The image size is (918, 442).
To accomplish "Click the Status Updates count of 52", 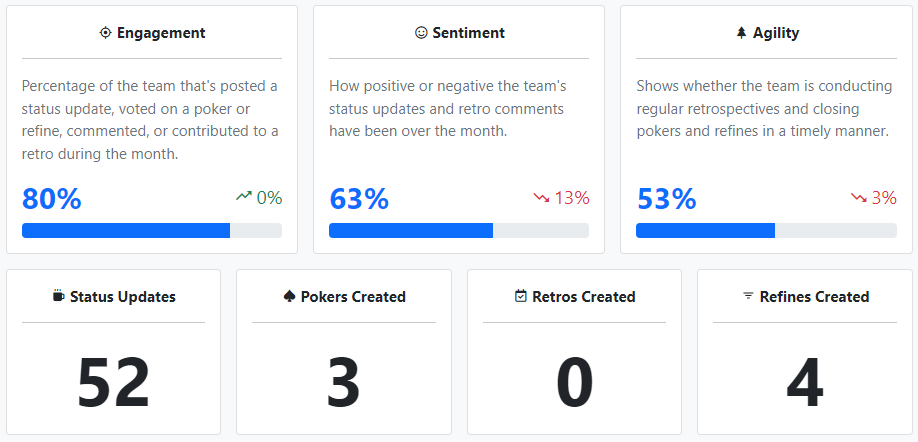I will click(x=113, y=382).
